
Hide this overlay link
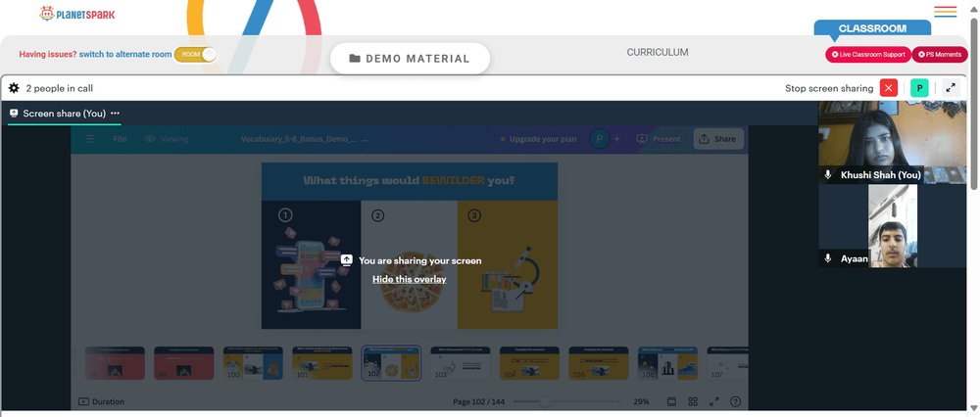(410, 279)
